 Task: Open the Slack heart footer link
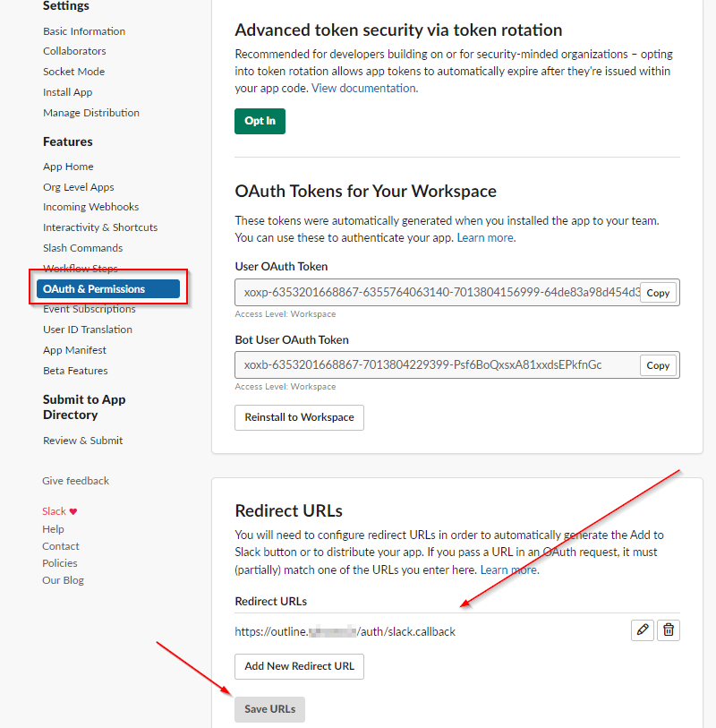pyautogui.click(x=59, y=511)
